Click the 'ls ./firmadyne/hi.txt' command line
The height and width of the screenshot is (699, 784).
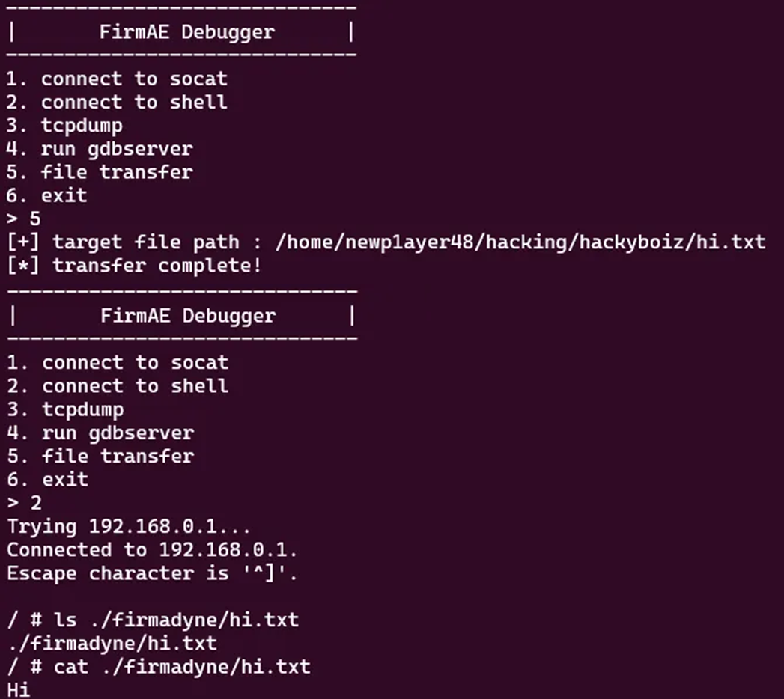pyautogui.click(x=153, y=620)
